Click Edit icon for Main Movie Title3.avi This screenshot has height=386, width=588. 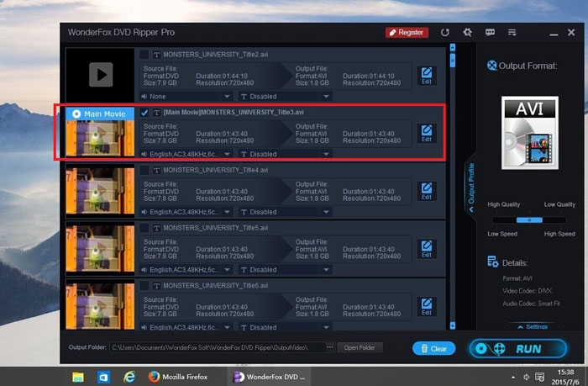[427, 134]
